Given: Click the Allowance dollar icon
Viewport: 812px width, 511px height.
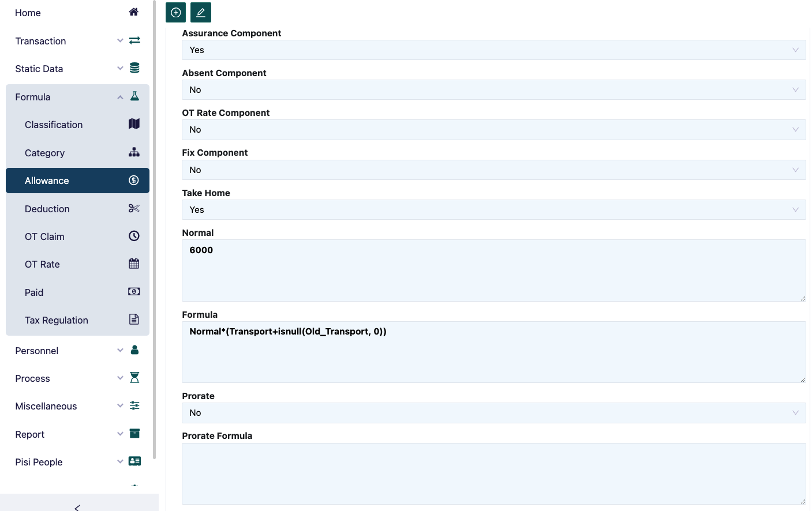Looking at the screenshot, I should (x=133, y=180).
